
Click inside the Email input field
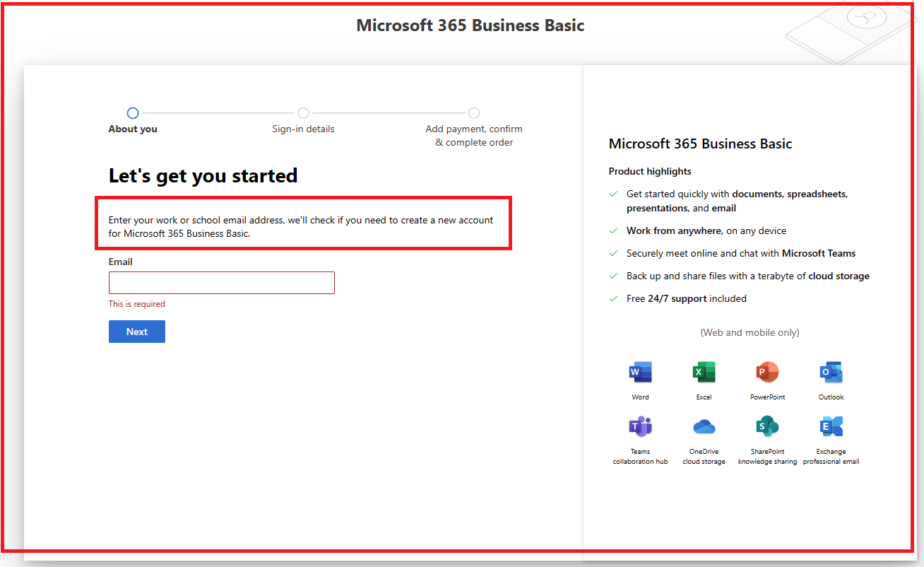[x=221, y=282]
